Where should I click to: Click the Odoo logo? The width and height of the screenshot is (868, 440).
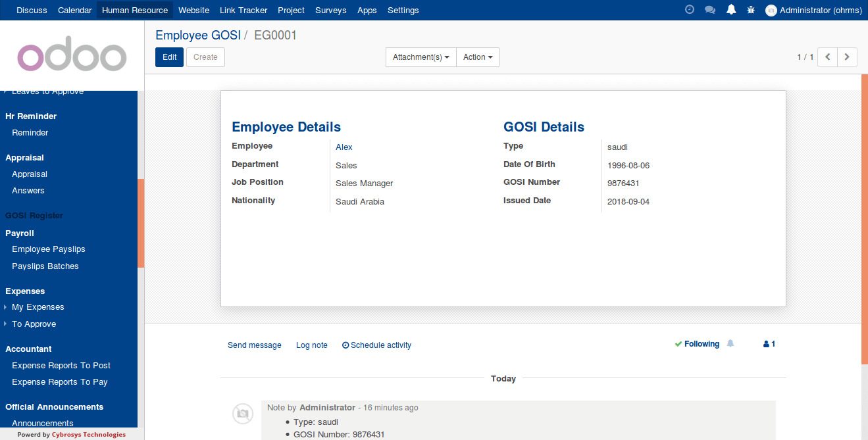click(x=72, y=57)
